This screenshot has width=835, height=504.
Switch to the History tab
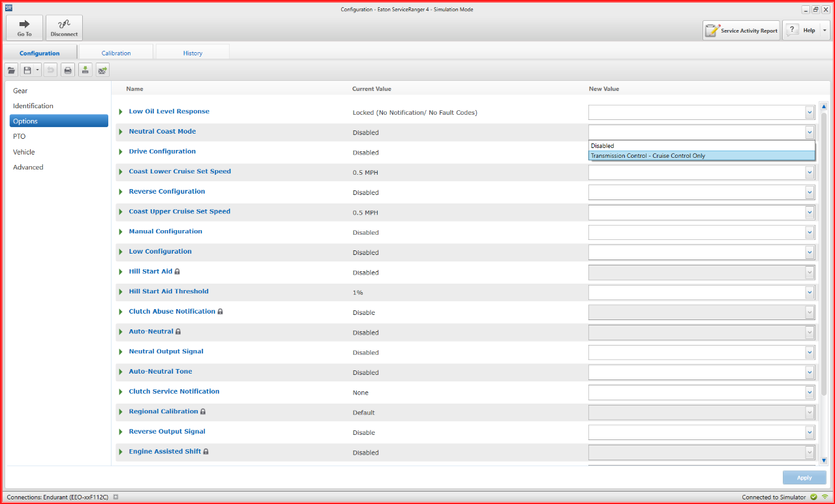(192, 53)
